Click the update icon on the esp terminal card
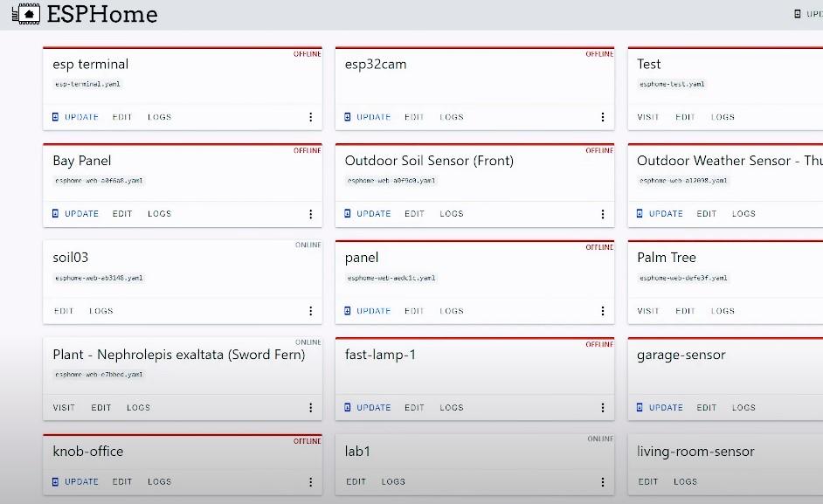 click(x=55, y=116)
